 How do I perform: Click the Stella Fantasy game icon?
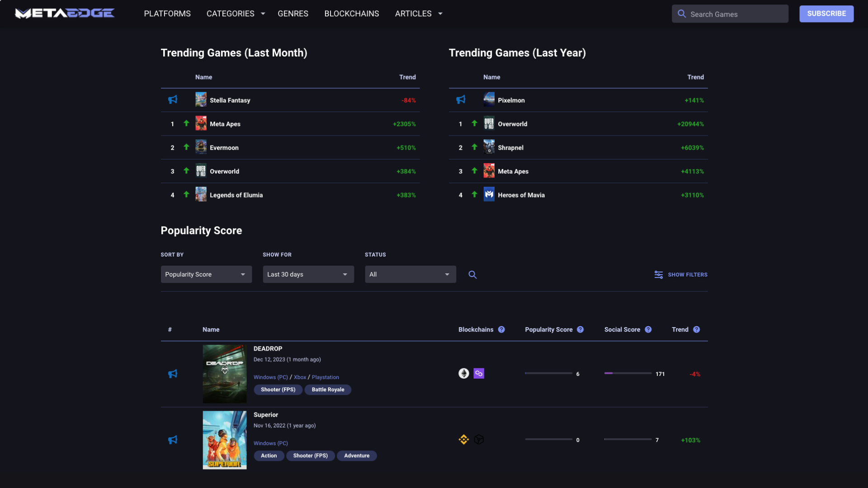click(201, 99)
